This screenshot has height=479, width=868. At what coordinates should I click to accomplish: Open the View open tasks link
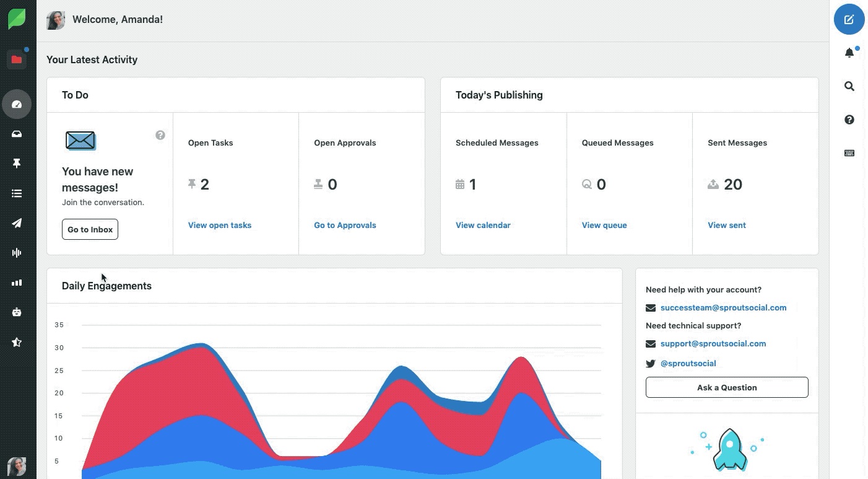coord(219,226)
